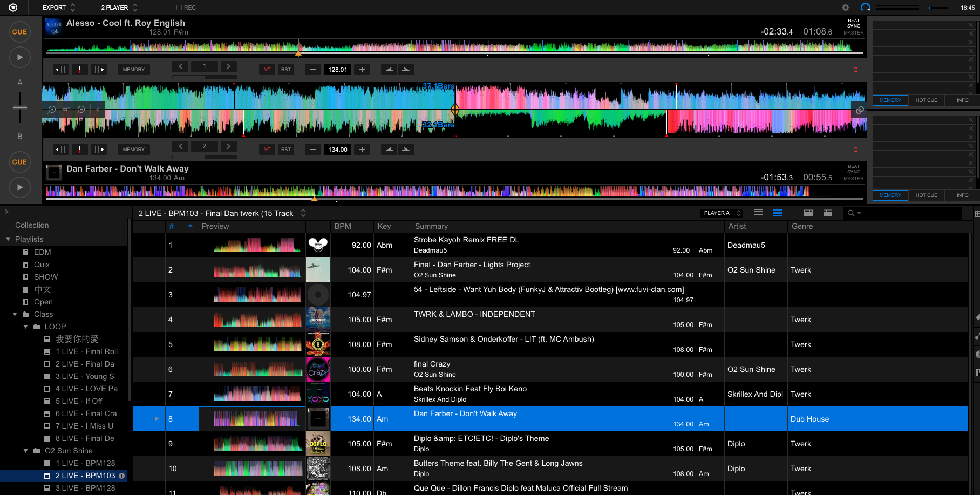Toggle BEAT SYNC on deck B
Screen dimensions: 980x495
pyautogui.click(x=854, y=169)
